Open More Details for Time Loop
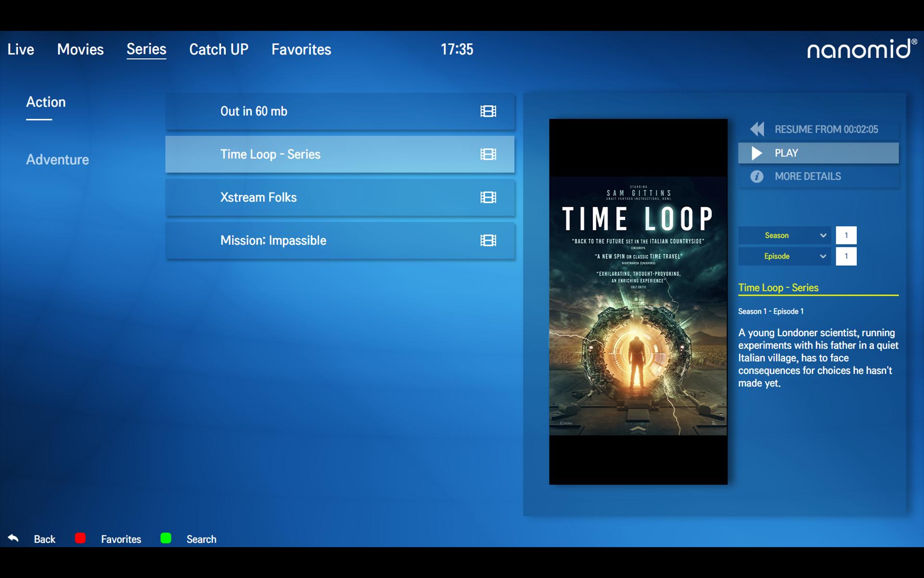 (x=818, y=176)
